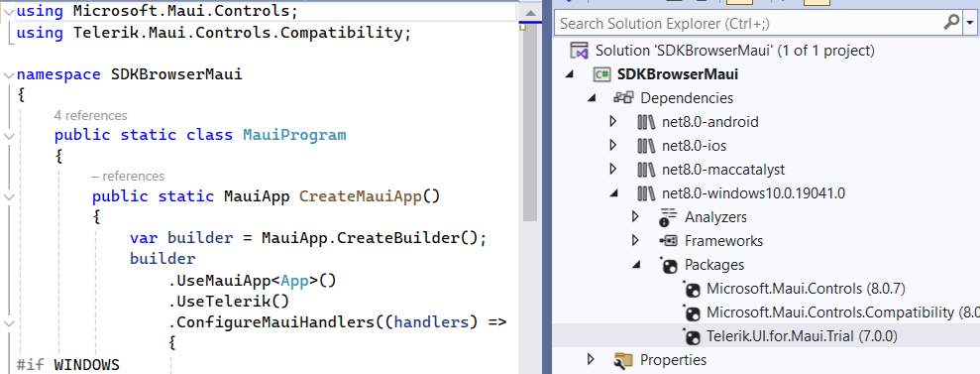The height and width of the screenshot is (374, 980).
Task: Click the Telerik.UI.for.Maui.Trial package icon
Action: coord(692,336)
